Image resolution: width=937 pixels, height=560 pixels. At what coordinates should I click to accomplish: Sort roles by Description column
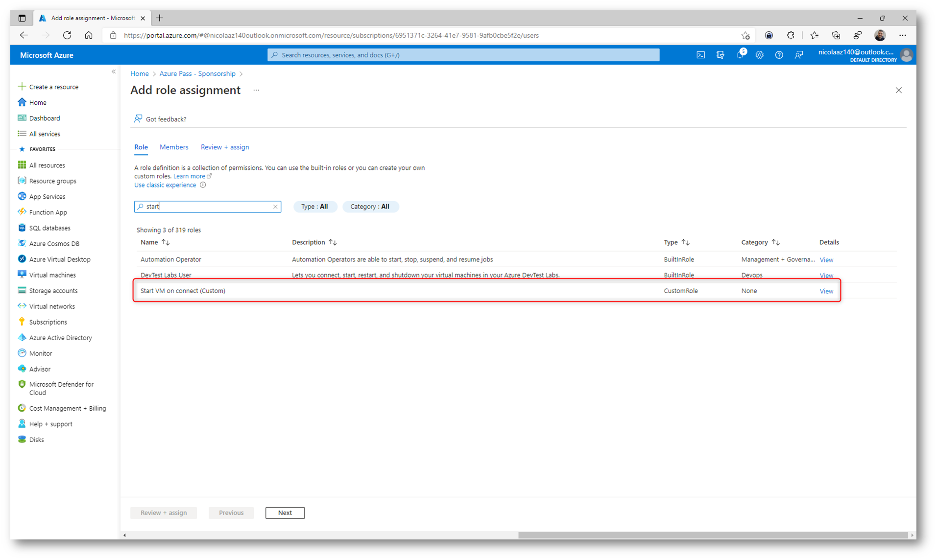pos(314,242)
